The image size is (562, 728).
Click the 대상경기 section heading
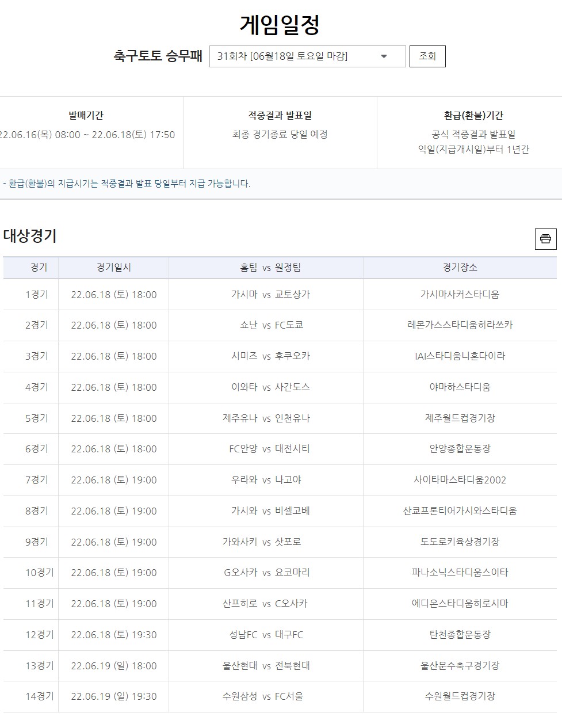click(x=30, y=236)
